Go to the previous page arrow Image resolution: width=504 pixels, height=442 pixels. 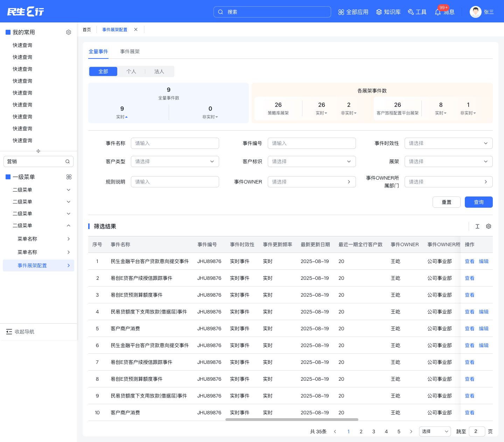335,431
